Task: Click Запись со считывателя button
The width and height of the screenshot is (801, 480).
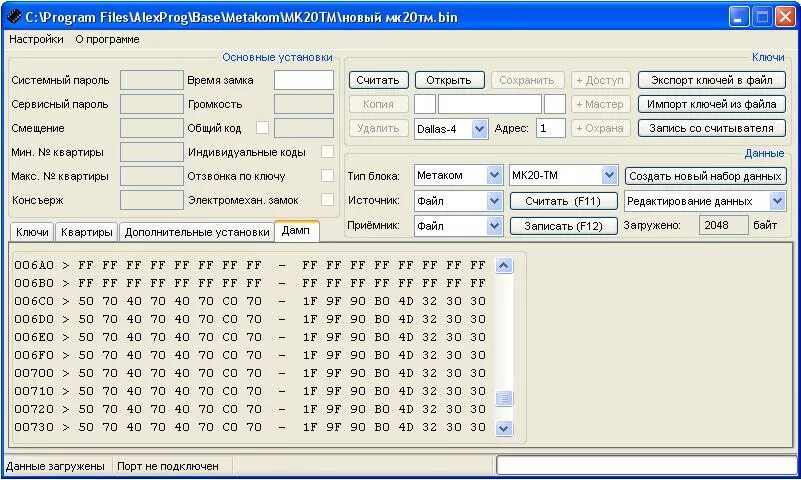Action: pos(712,128)
